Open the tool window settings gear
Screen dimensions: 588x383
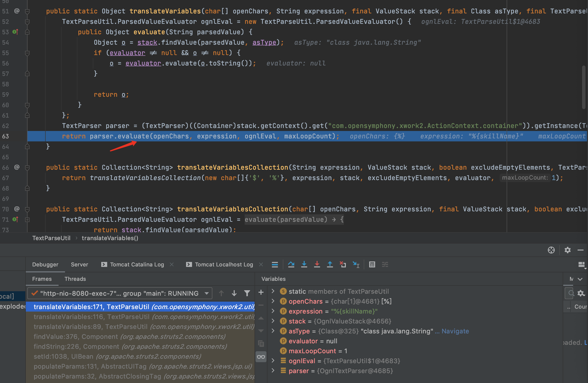tap(568, 250)
